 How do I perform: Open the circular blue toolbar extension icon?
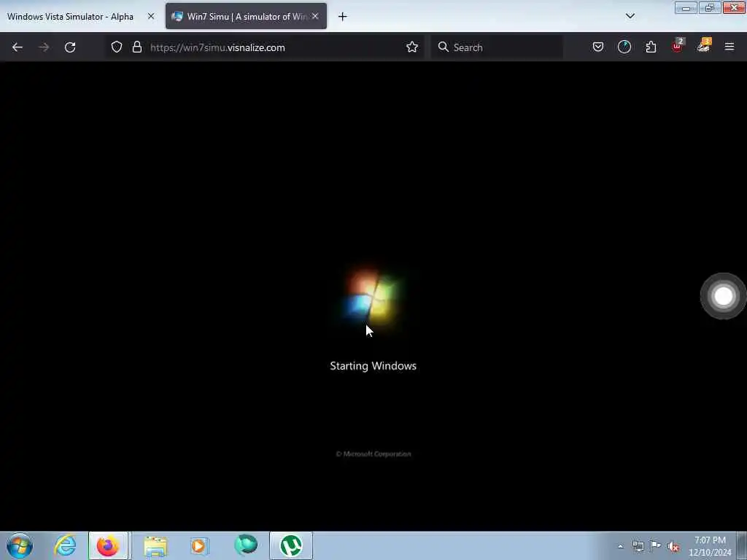624,47
